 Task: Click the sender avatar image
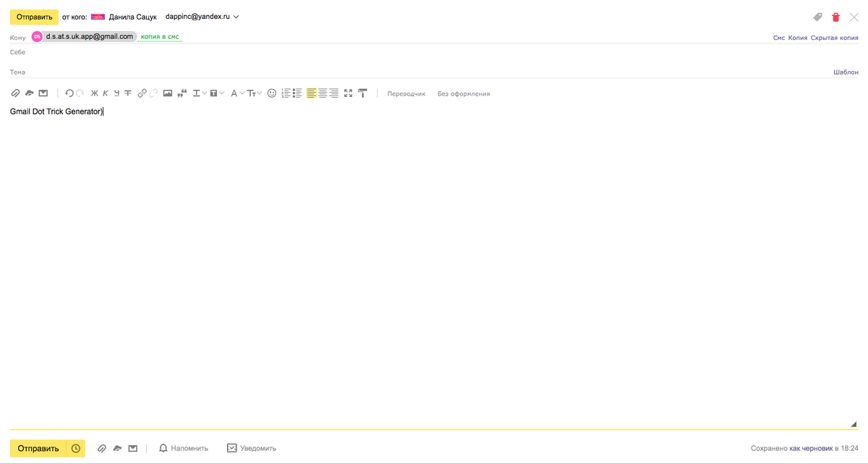tap(98, 17)
